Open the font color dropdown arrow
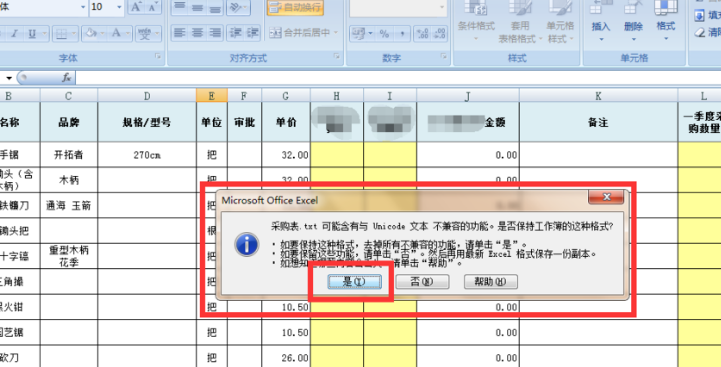 (x=128, y=33)
